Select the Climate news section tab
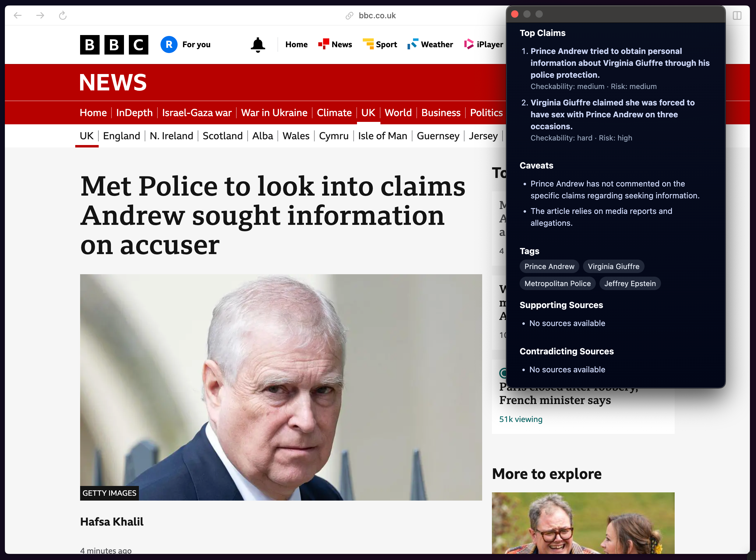 pos(334,112)
